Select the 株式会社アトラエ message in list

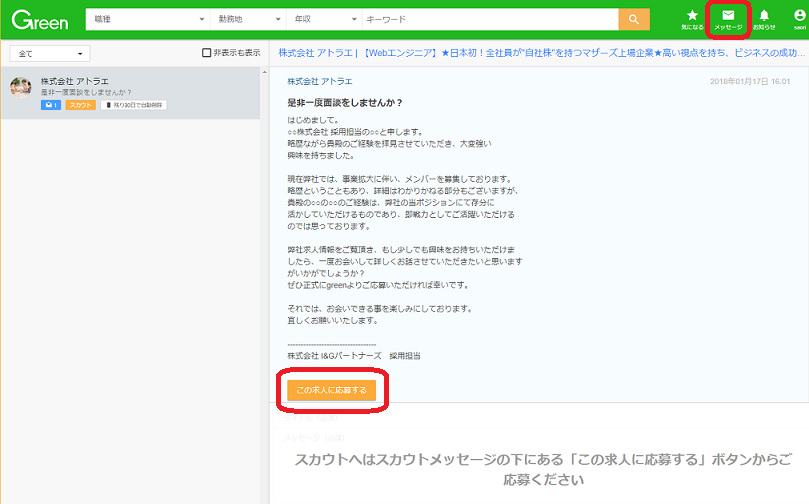click(130, 92)
